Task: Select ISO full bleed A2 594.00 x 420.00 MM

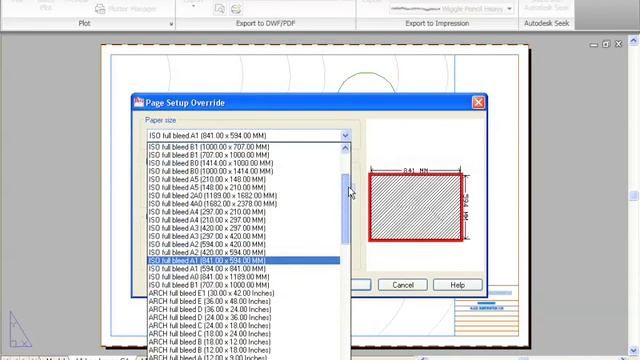Action: click(244, 244)
